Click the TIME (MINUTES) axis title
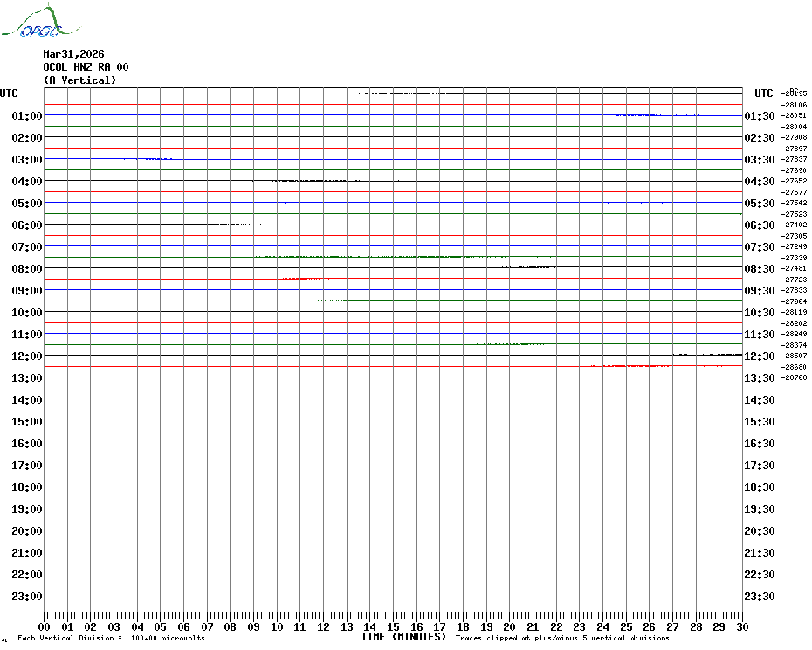 click(403, 637)
